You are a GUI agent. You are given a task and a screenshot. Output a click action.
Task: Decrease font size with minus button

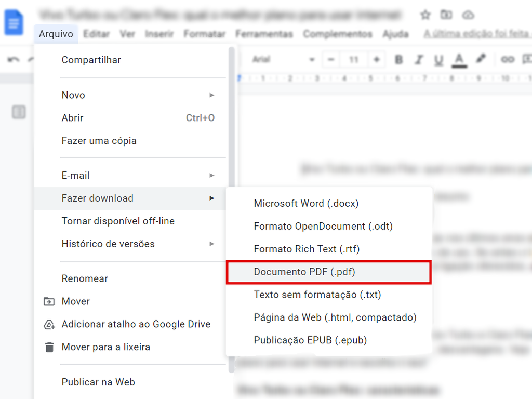point(331,60)
